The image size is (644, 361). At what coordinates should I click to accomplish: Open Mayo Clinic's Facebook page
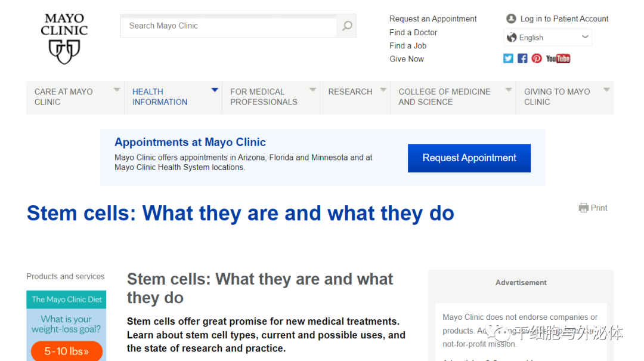(x=522, y=58)
